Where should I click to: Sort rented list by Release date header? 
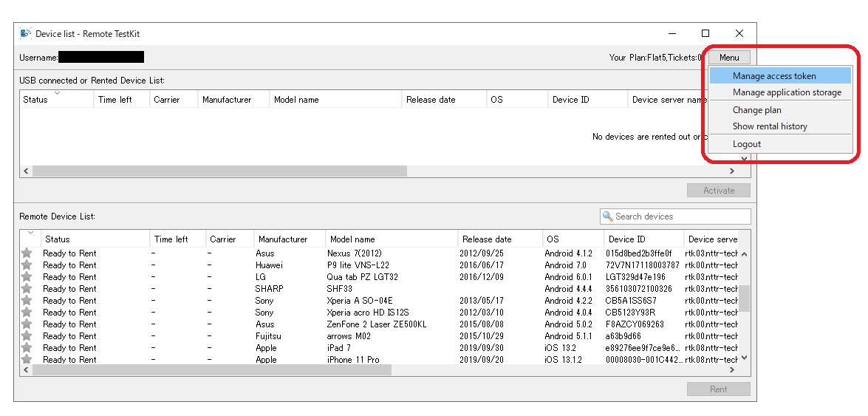point(444,100)
